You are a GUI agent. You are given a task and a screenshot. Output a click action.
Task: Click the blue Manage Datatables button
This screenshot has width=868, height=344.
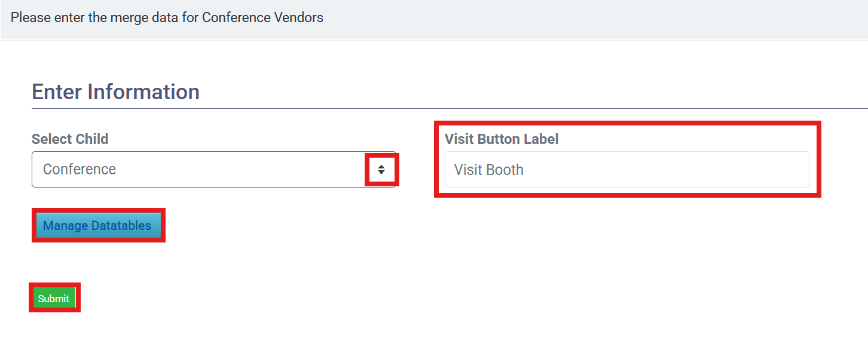(98, 226)
